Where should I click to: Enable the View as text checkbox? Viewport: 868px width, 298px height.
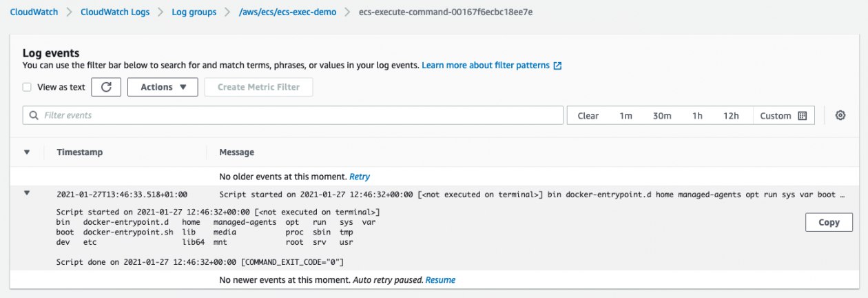pos(27,87)
